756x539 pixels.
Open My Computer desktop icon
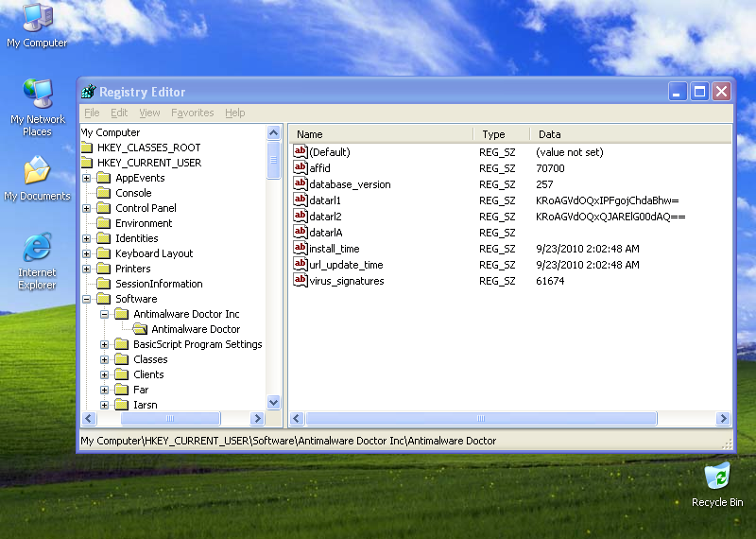(x=37, y=26)
